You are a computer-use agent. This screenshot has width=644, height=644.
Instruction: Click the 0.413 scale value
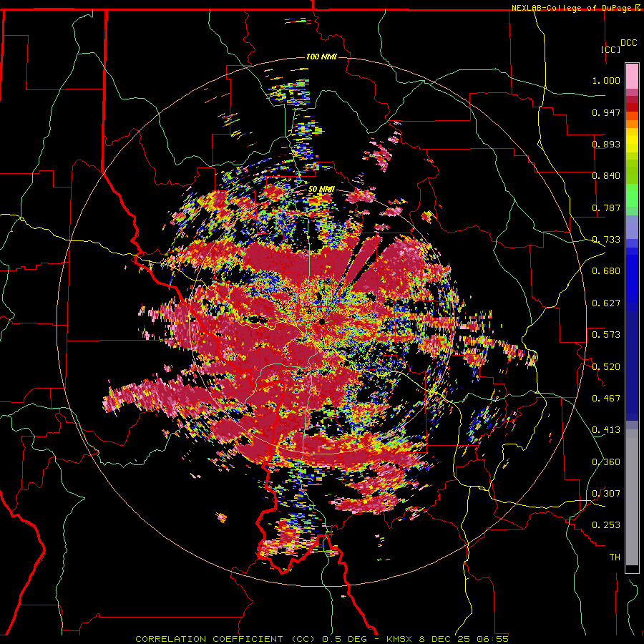coord(606,430)
